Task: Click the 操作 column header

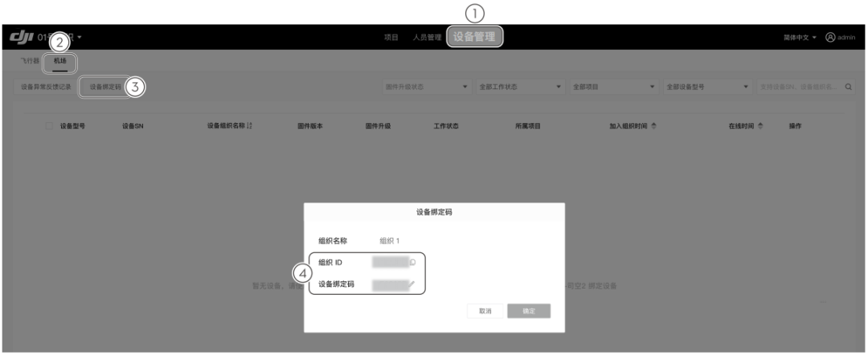Action: click(795, 126)
